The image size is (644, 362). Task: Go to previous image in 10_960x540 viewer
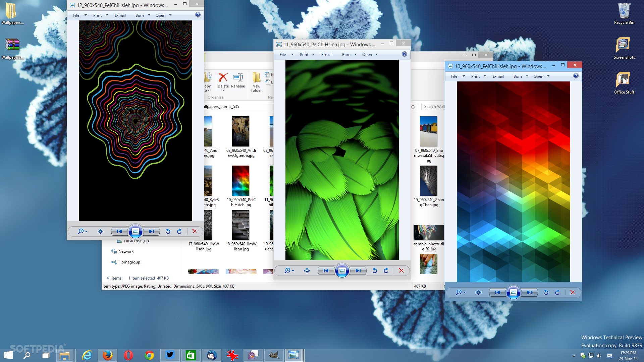point(497,293)
